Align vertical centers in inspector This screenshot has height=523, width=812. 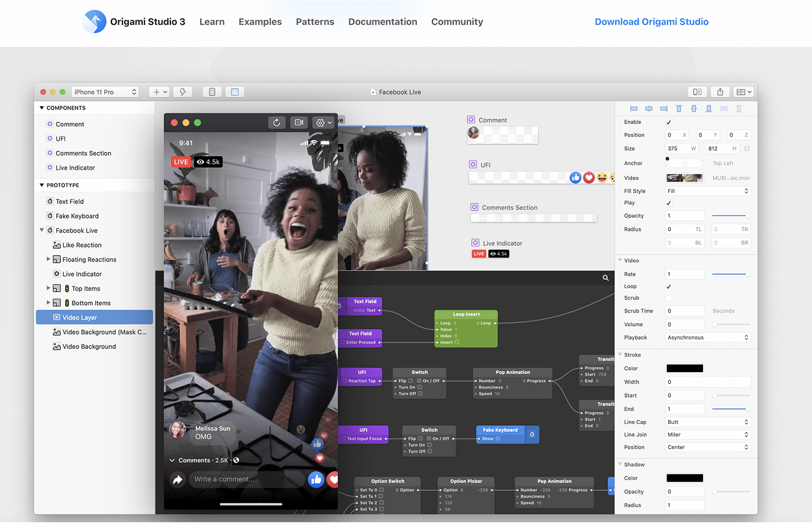pos(694,108)
